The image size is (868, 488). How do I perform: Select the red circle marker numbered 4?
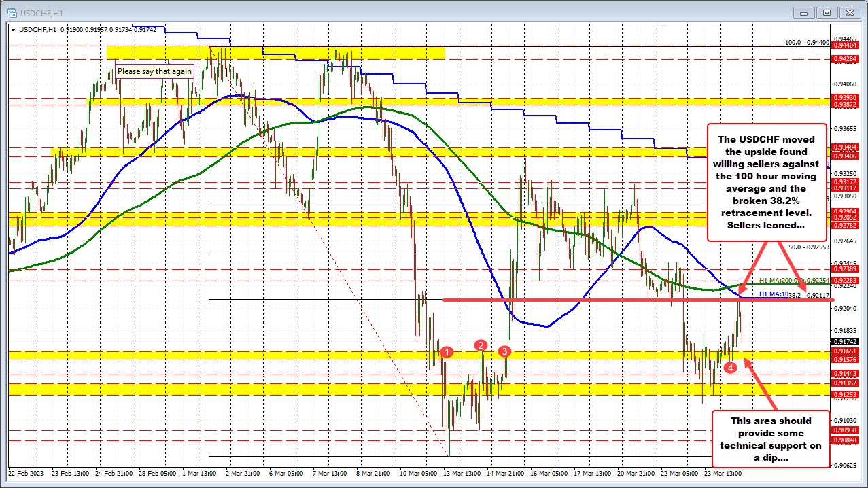click(730, 368)
